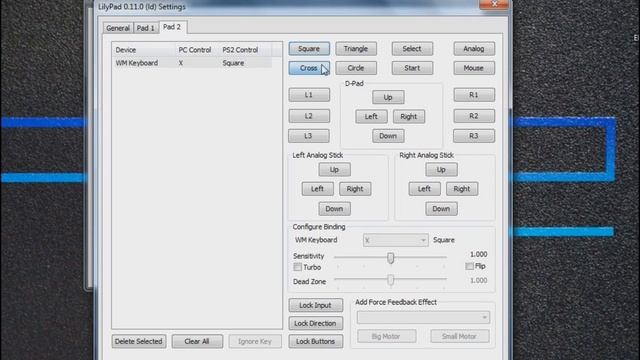
Task: Adjust the Sensitivity slider handle
Action: pyautogui.click(x=391, y=258)
